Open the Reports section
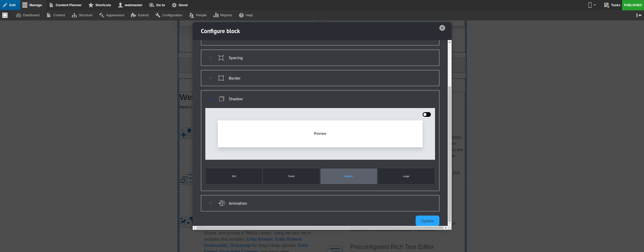 [x=222, y=15]
